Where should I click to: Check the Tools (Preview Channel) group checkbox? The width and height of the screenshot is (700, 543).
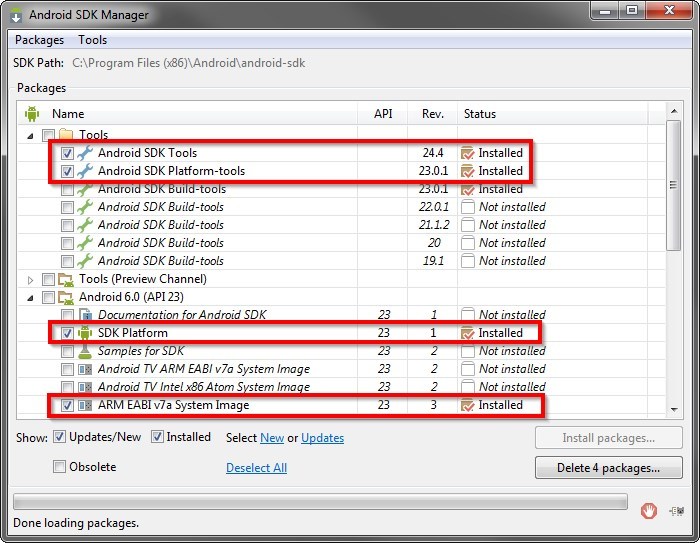(x=48, y=280)
